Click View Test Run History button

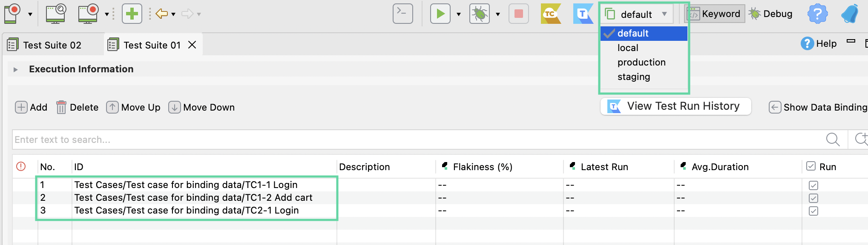click(675, 106)
